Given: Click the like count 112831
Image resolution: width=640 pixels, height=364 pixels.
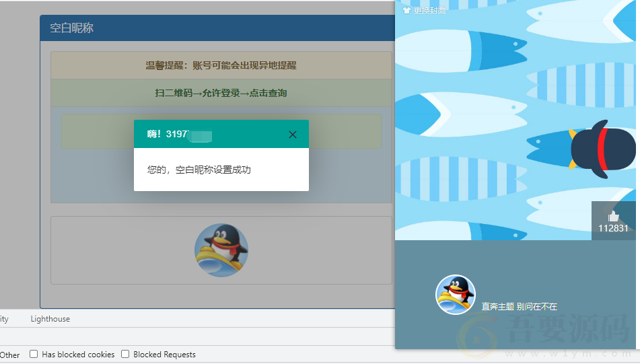Looking at the screenshot, I should 613,228.
